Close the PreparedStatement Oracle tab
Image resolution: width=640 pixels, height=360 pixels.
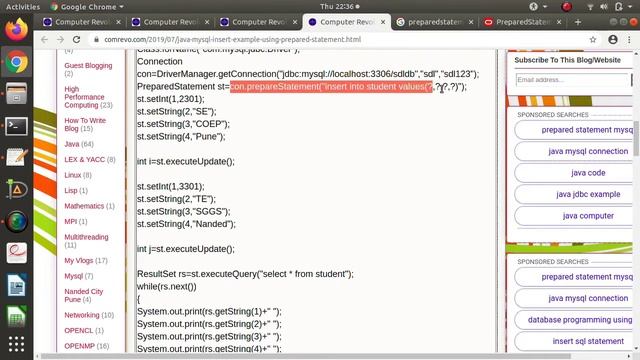pyautogui.click(x=559, y=22)
